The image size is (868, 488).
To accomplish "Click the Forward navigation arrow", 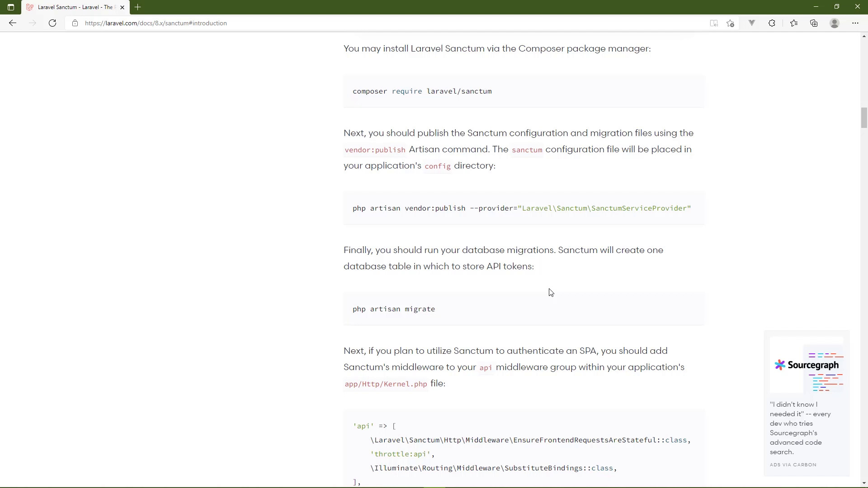I will (33, 23).
